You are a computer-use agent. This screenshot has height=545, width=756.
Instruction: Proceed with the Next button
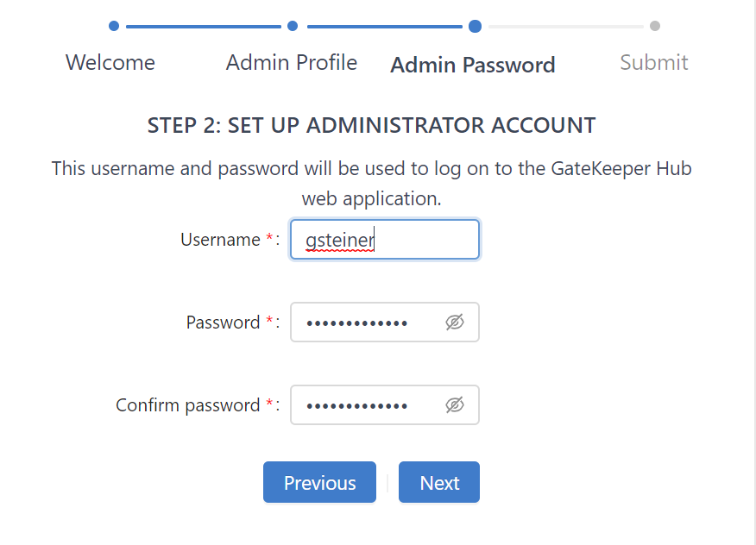439,483
